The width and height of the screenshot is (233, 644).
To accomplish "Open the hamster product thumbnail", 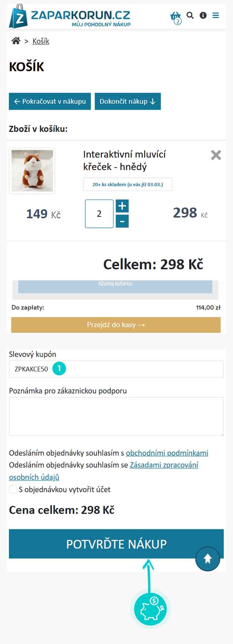I will 32,171.
